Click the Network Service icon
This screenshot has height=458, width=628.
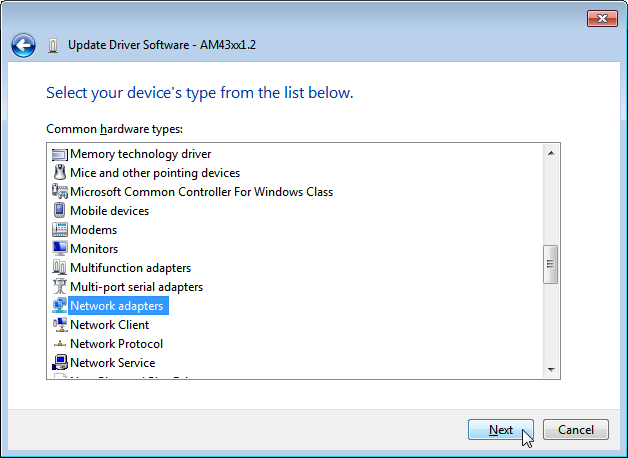point(59,363)
